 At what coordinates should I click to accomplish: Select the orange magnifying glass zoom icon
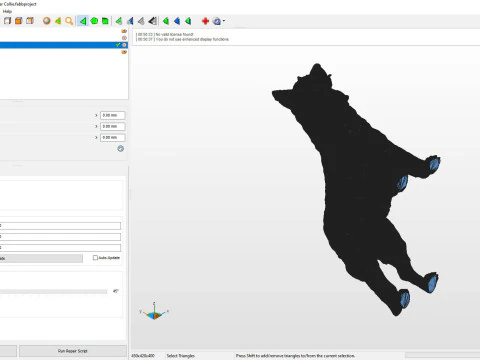tap(69, 21)
